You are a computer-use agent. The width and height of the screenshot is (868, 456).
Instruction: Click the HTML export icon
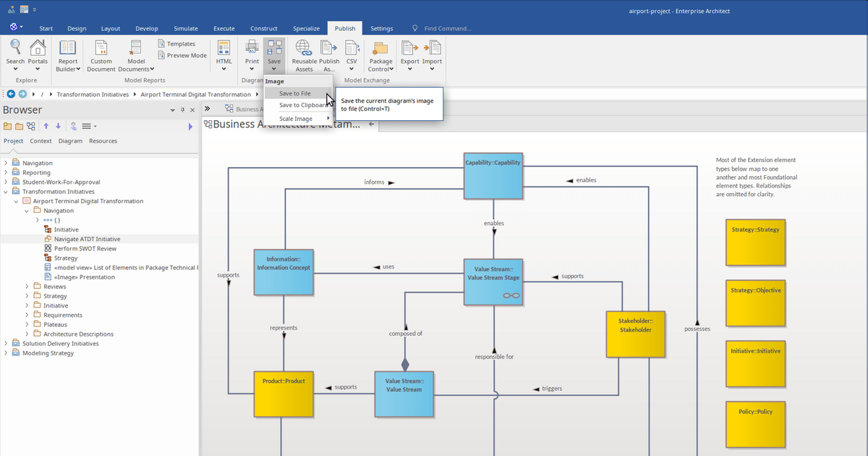click(x=224, y=52)
